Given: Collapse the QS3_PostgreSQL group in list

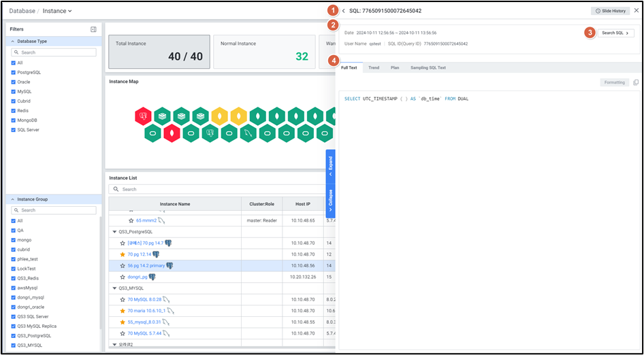Looking at the screenshot, I should click(x=114, y=232).
